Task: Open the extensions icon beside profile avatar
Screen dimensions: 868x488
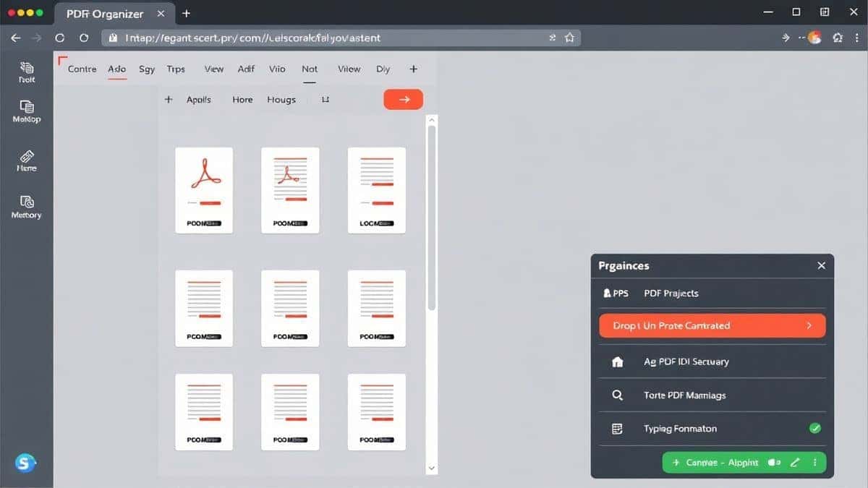Action: coord(838,38)
